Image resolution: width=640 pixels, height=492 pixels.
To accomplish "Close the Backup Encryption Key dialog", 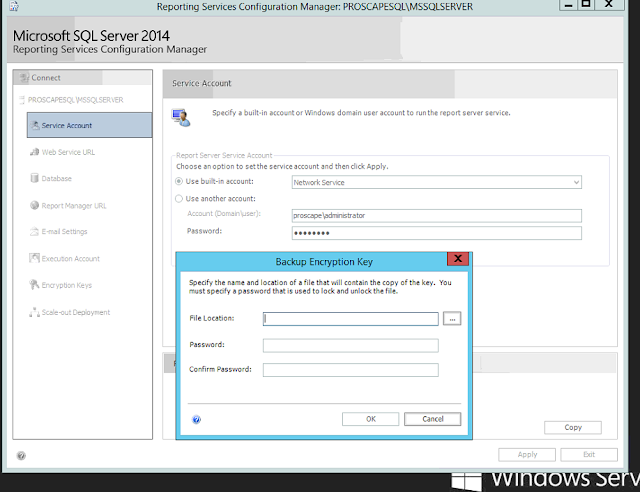I will pos(458,258).
